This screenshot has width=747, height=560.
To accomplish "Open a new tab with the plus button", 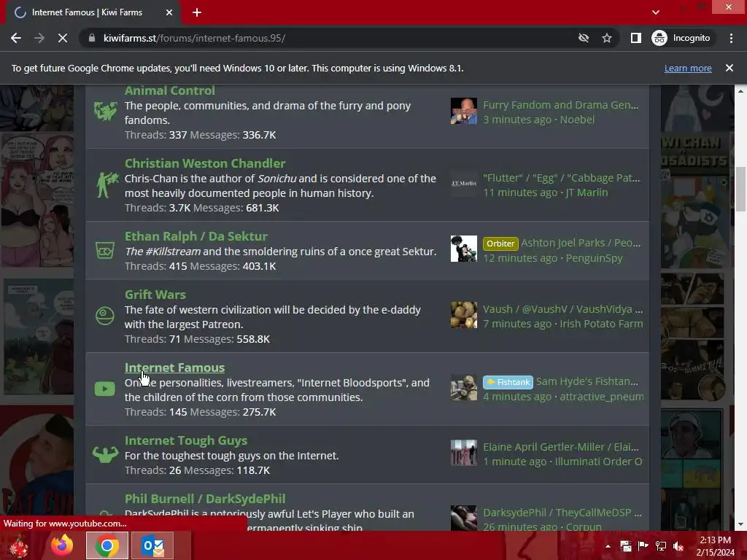I will tap(197, 13).
